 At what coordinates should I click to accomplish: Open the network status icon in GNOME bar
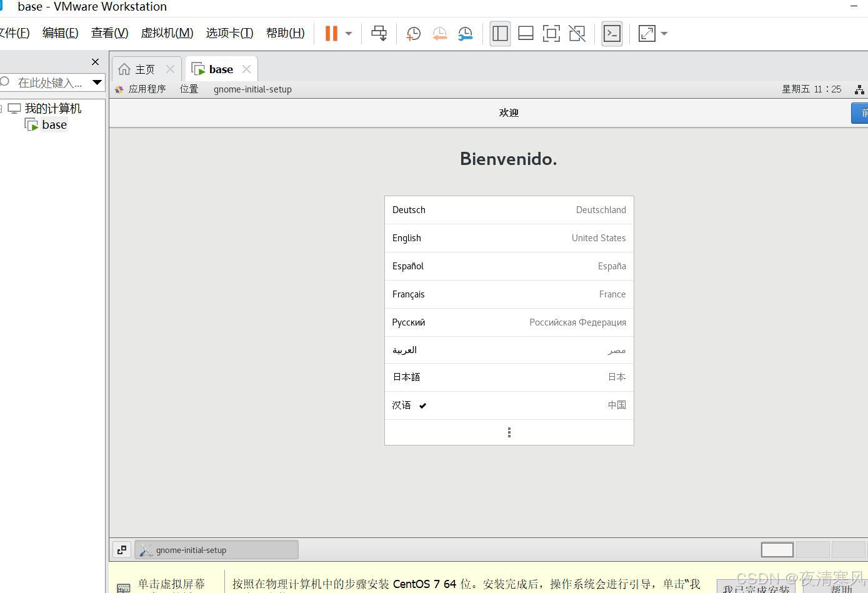(x=859, y=89)
